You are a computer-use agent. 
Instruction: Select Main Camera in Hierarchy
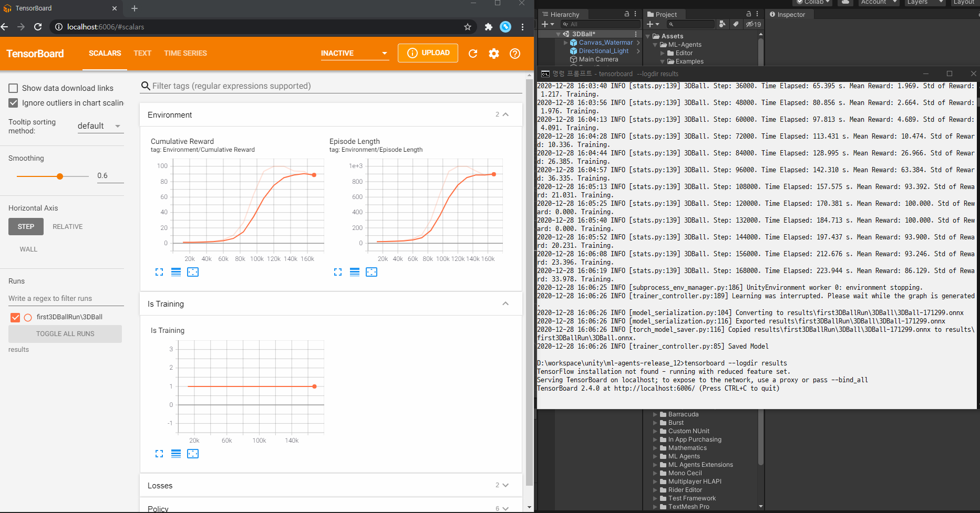point(599,59)
